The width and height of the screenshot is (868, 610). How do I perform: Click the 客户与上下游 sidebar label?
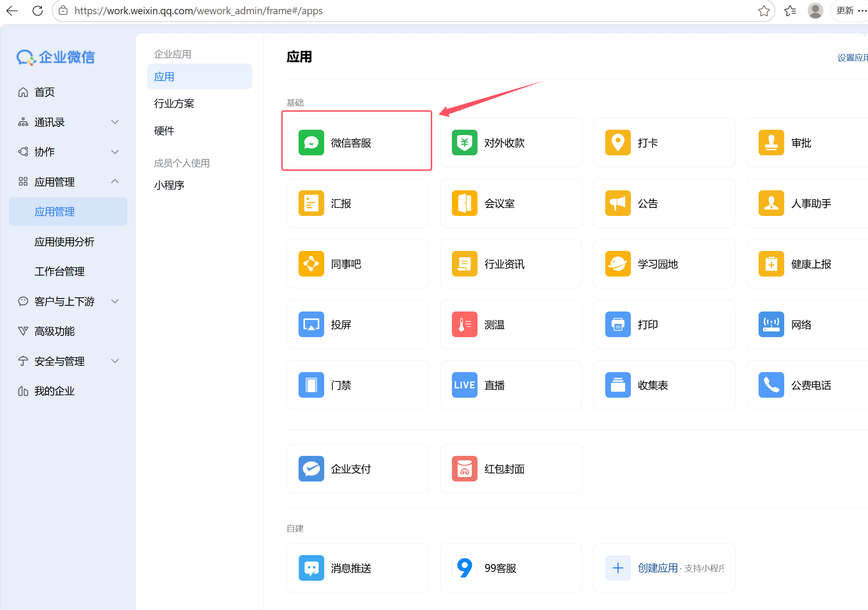point(65,301)
